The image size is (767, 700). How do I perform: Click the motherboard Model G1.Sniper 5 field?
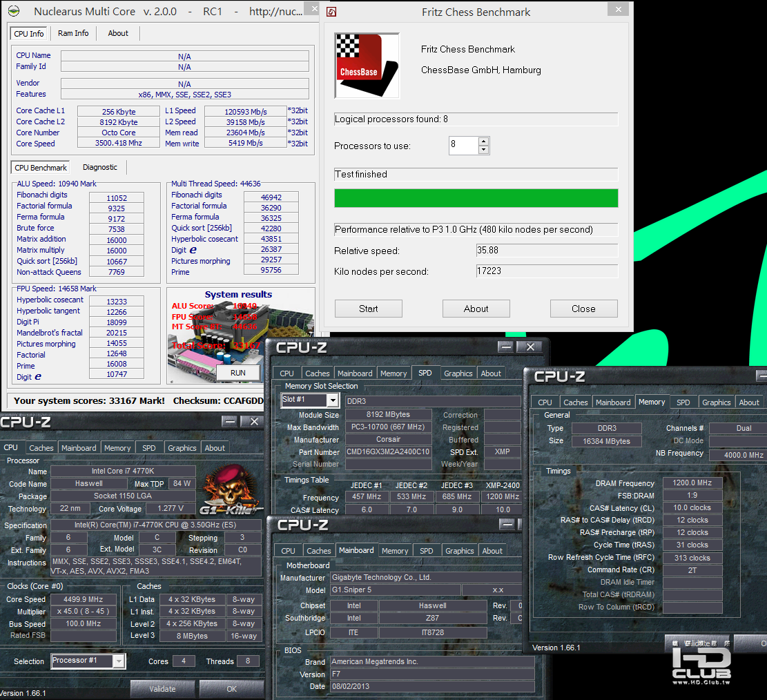click(396, 590)
